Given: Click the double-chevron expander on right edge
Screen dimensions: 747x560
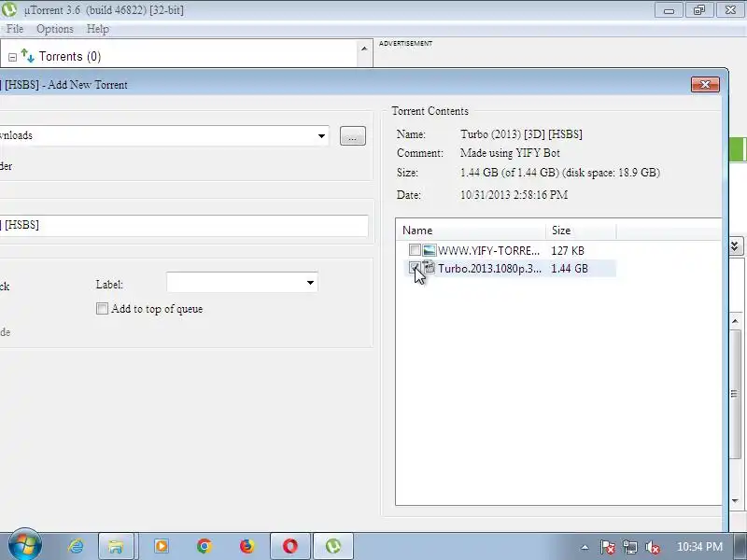Looking at the screenshot, I should [735, 245].
